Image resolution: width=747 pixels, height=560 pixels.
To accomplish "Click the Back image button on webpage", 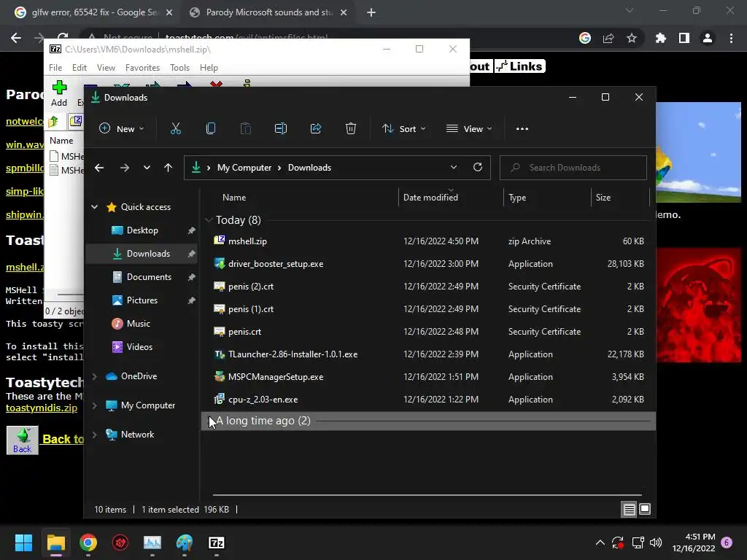I will [x=23, y=440].
